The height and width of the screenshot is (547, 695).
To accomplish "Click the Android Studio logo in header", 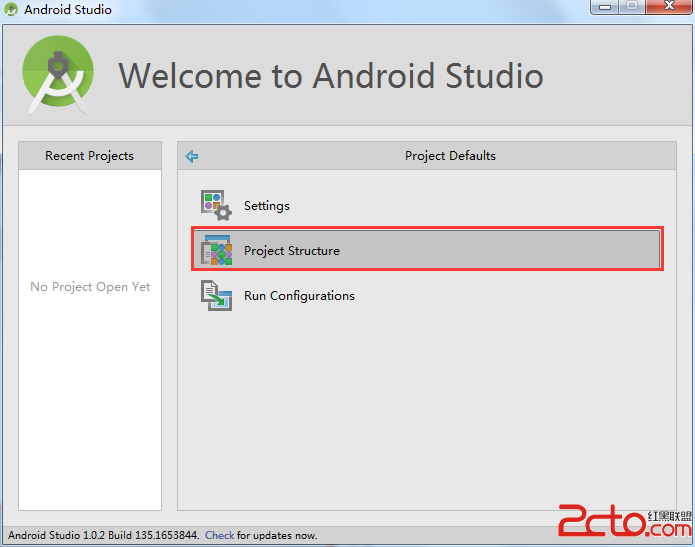I will pyautogui.click(x=58, y=74).
